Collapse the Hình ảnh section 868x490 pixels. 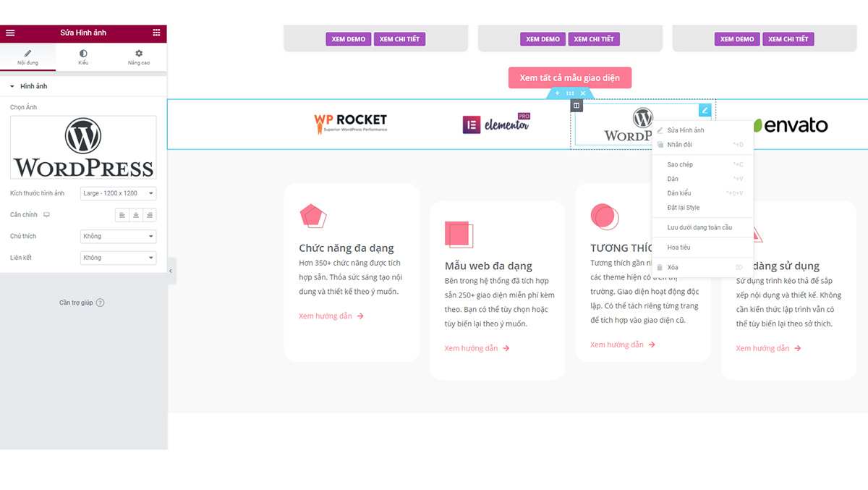(x=12, y=86)
